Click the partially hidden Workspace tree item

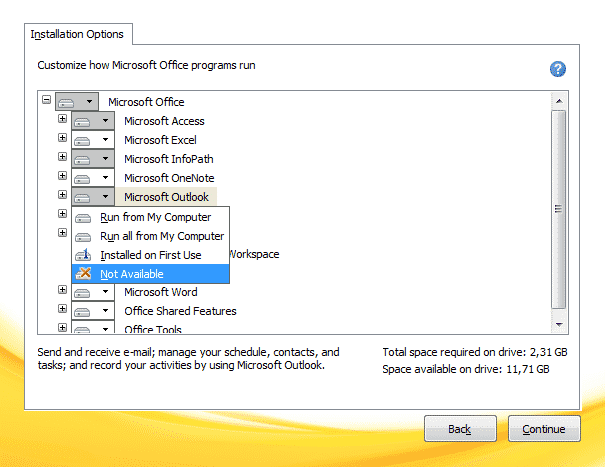coord(254,254)
